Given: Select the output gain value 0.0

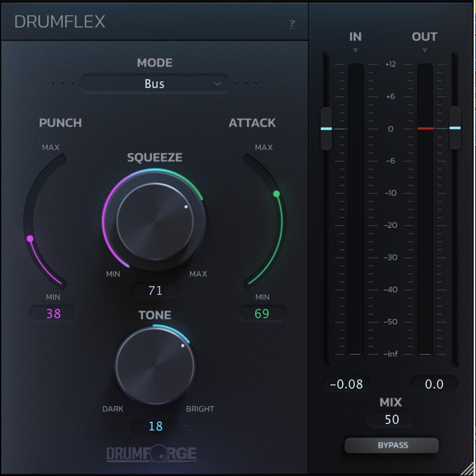Looking at the screenshot, I should (434, 384).
